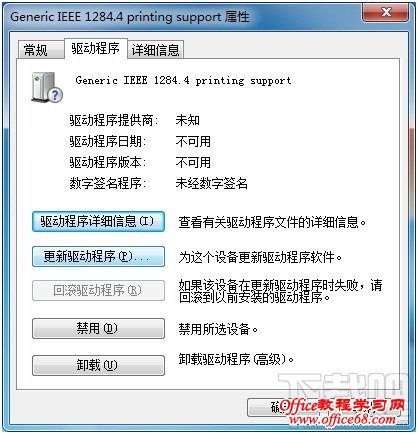
Task: Click the 驱动程序版本 label
Action: click(108, 162)
